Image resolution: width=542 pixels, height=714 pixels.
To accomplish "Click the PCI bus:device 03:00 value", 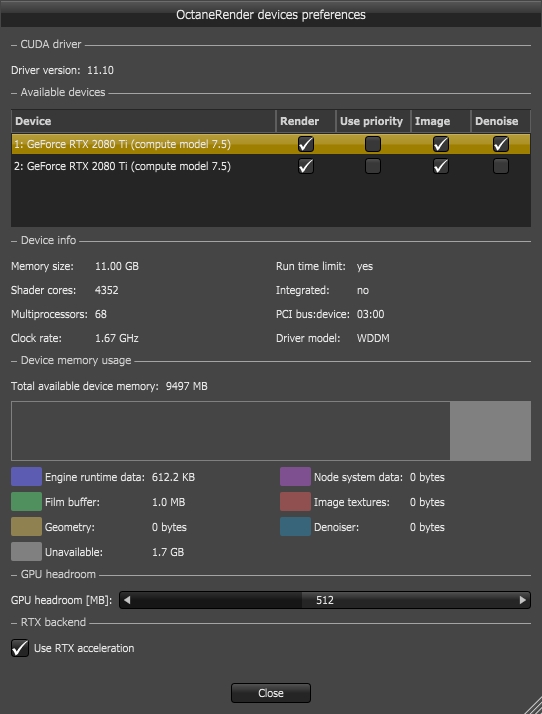I will 370,314.
